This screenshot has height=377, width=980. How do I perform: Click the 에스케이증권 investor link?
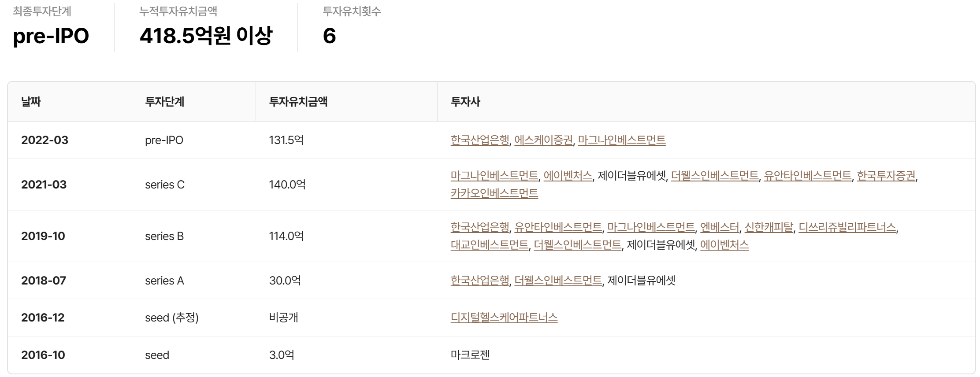point(543,140)
